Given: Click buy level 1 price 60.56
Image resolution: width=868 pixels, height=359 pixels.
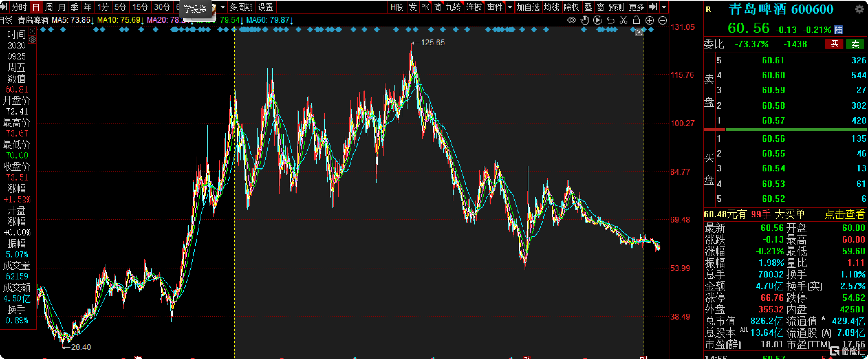Looking at the screenshot, I should pyautogui.click(x=773, y=138).
